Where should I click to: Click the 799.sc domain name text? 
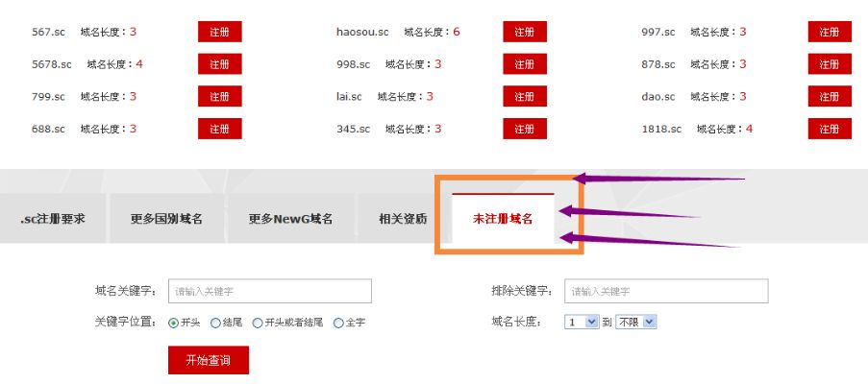[x=48, y=97]
